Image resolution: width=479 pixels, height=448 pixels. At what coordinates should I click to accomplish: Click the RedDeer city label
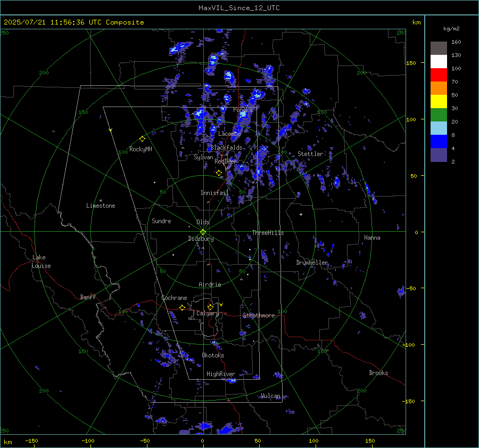pyautogui.click(x=226, y=161)
